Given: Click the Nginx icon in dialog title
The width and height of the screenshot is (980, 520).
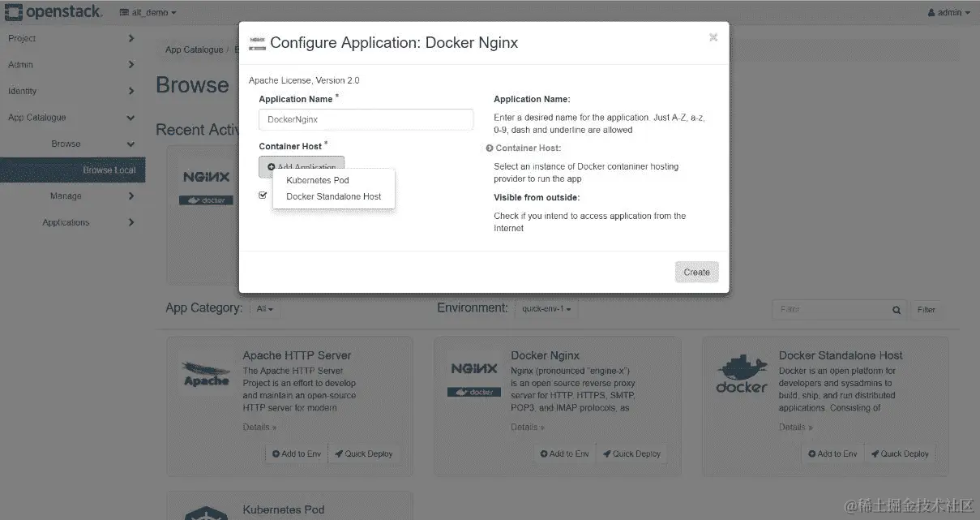Looking at the screenshot, I should 257,43.
